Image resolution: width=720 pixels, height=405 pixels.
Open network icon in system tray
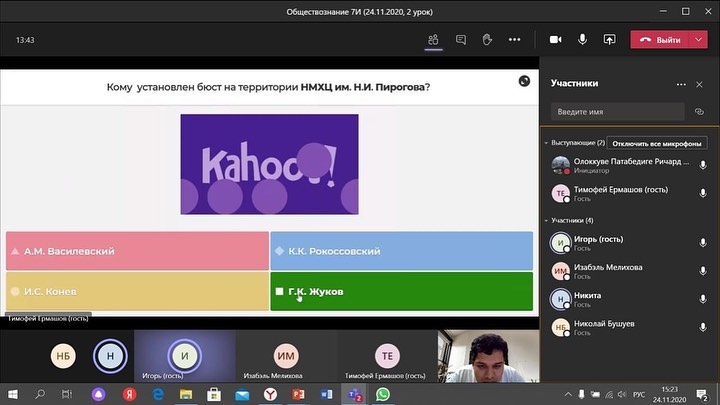(x=608, y=394)
